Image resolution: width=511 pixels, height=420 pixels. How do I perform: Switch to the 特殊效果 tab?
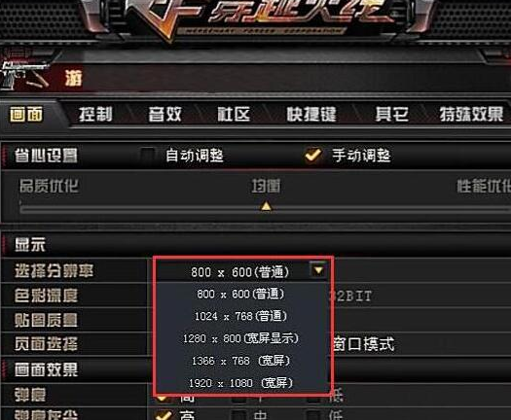471,115
